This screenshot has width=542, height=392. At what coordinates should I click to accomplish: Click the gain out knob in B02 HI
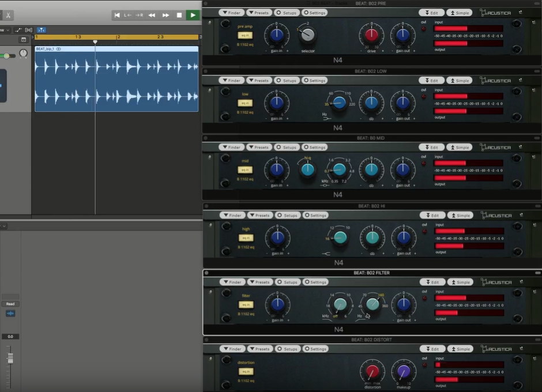pyautogui.click(x=404, y=238)
